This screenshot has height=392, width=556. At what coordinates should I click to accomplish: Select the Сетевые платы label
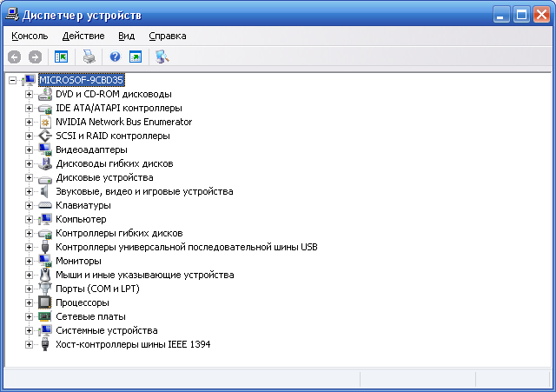(90, 316)
